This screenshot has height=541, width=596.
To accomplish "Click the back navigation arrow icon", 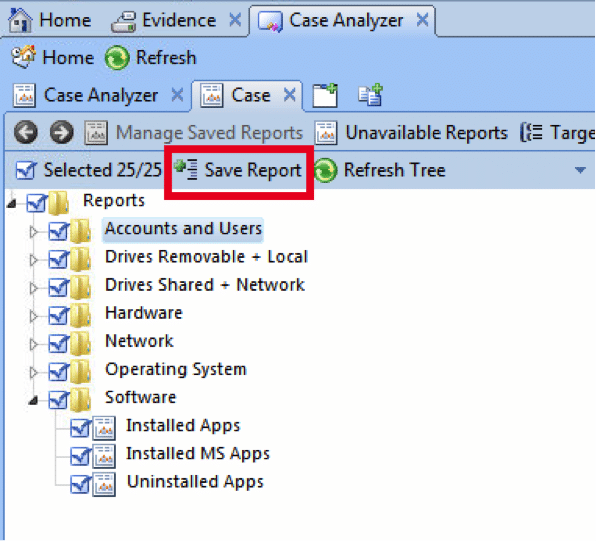I will pyautogui.click(x=25, y=132).
